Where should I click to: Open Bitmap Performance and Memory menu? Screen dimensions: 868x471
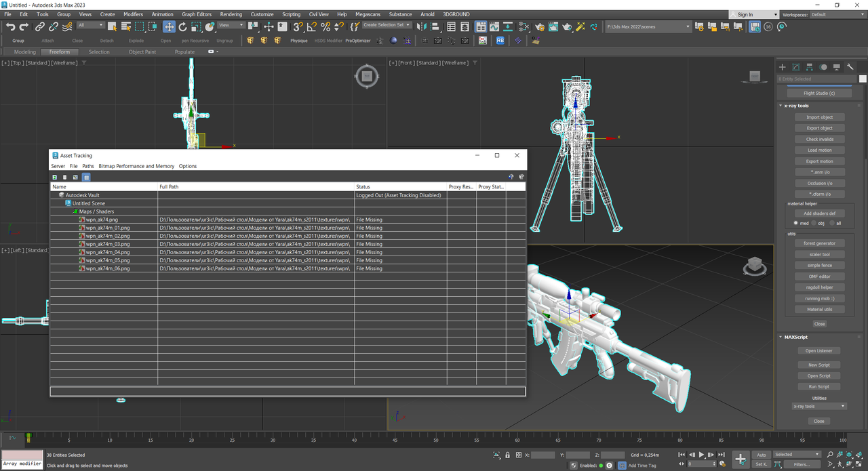[x=136, y=166]
